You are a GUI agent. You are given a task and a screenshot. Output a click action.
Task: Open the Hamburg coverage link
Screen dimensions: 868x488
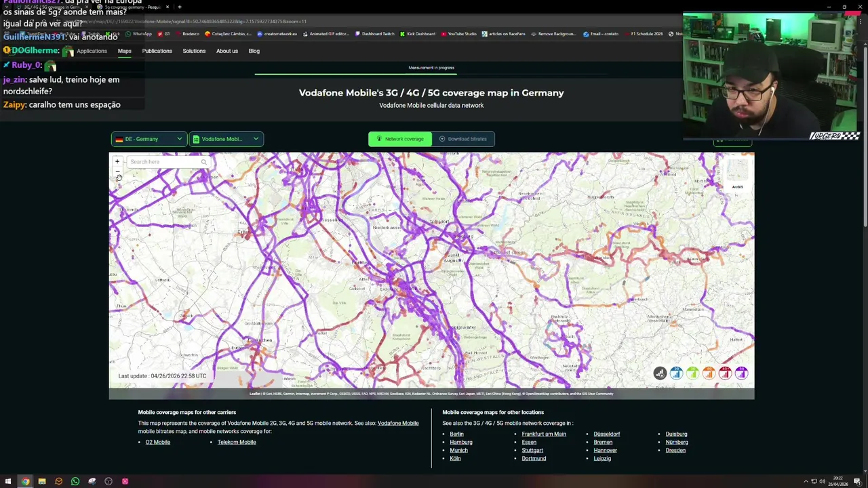461,442
